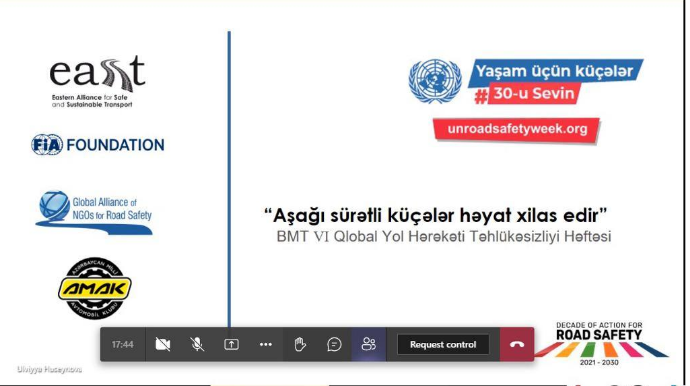Click the Request control button

click(x=443, y=345)
